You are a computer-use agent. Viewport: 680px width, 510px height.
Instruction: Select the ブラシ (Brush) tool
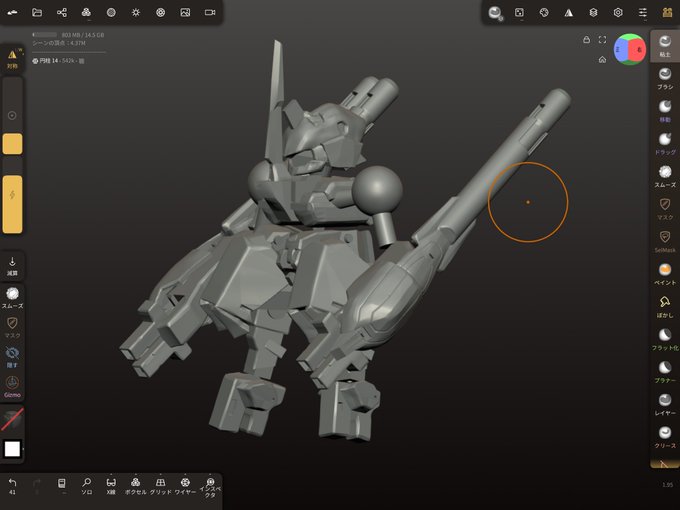click(665, 78)
